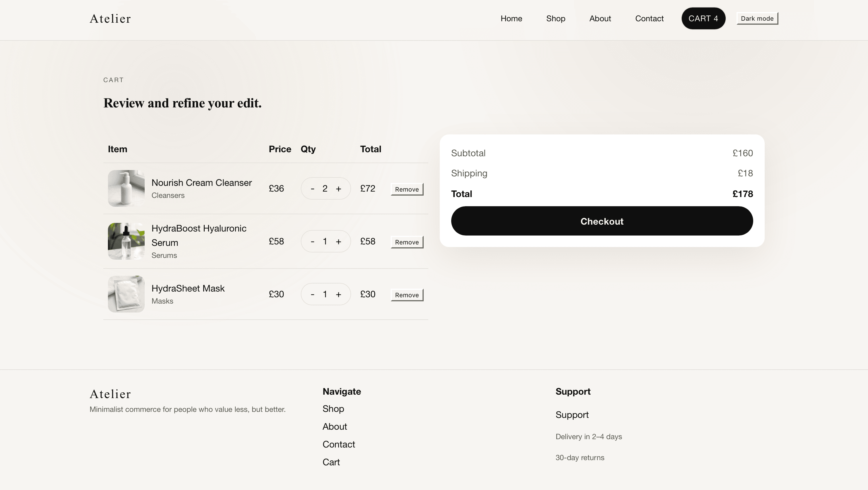Enable Dark mode
The width and height of the screenshot is (868, 490).
(757, 18)
